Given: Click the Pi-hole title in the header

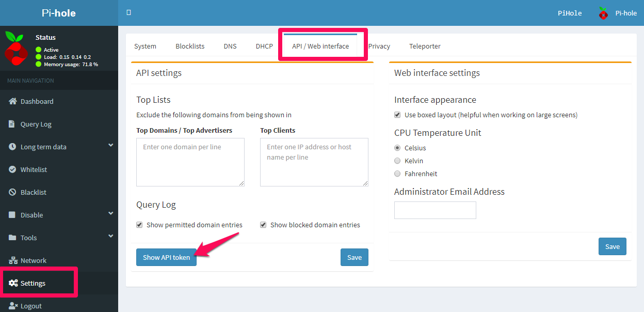Looking at the screenshot, I should 59,13.
